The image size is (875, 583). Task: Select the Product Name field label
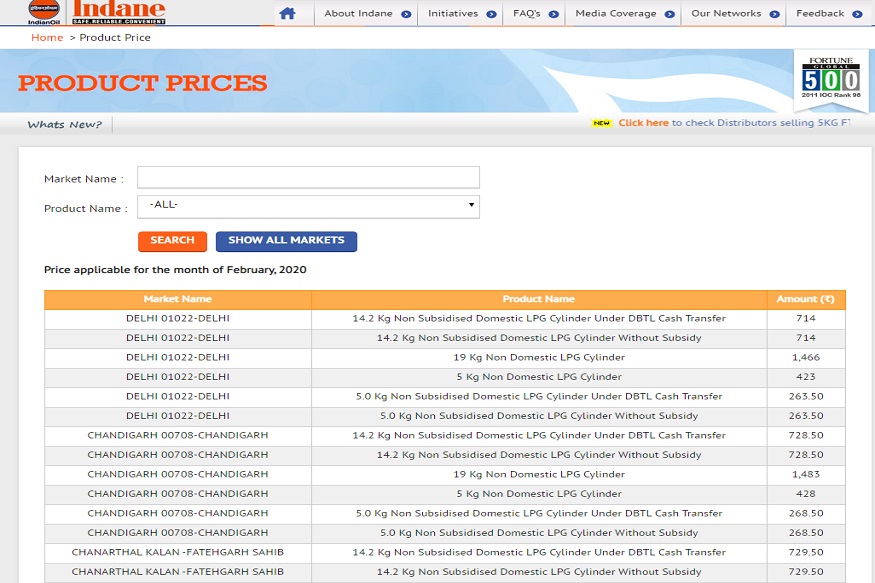tap(86, 209)
